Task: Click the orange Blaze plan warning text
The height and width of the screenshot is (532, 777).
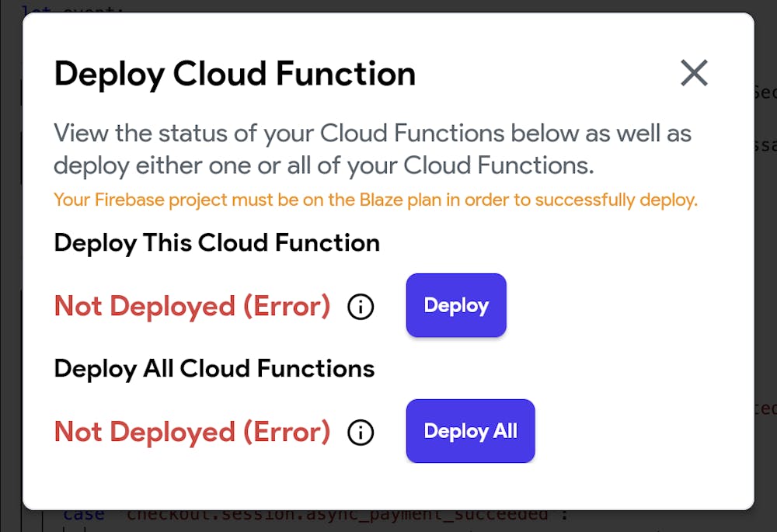Action: pos(375,200)
